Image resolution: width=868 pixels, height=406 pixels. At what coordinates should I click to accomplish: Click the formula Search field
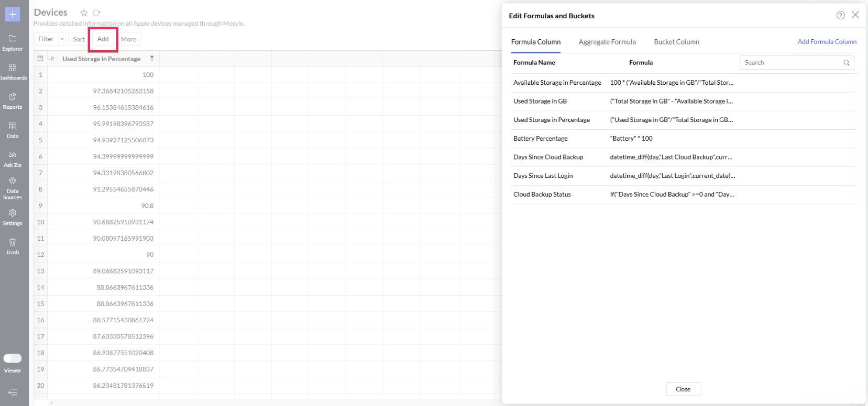coord(791,63)
